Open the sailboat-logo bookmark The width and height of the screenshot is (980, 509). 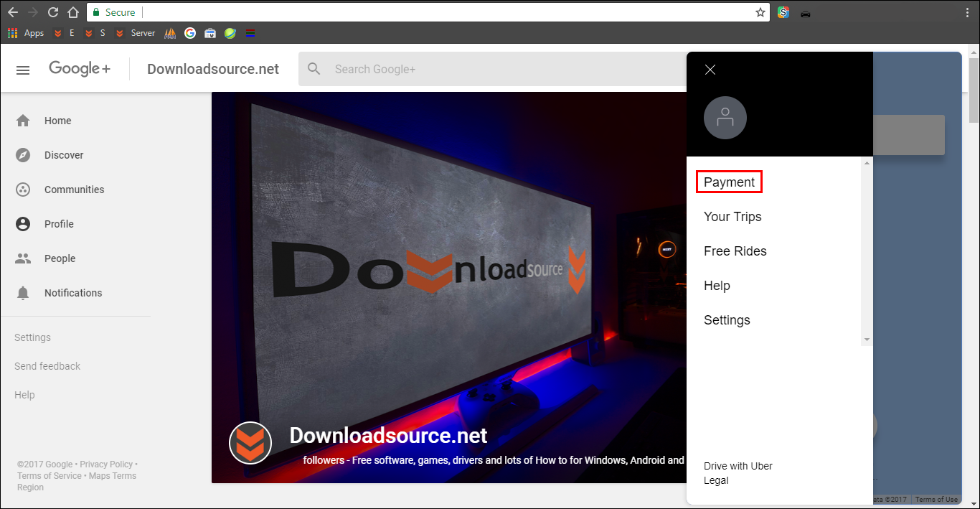170,33
